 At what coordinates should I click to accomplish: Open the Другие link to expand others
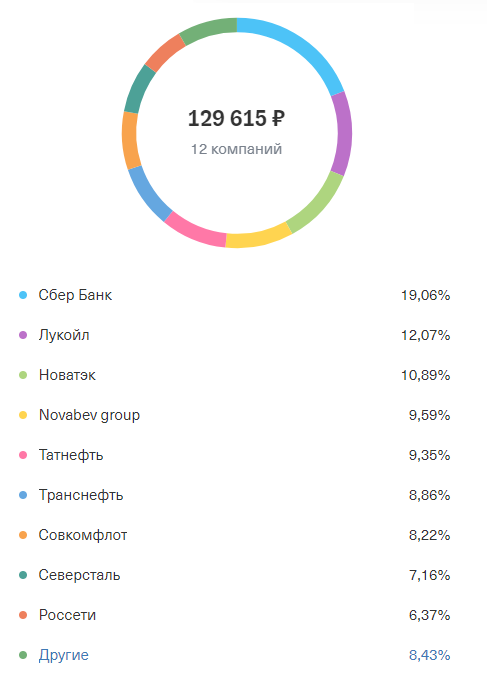64,655
